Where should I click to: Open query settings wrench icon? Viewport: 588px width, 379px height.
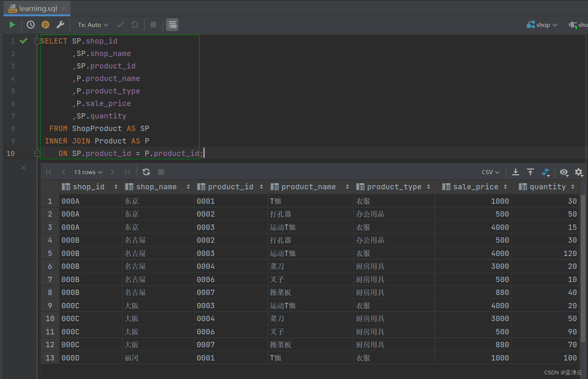point(60,25)
